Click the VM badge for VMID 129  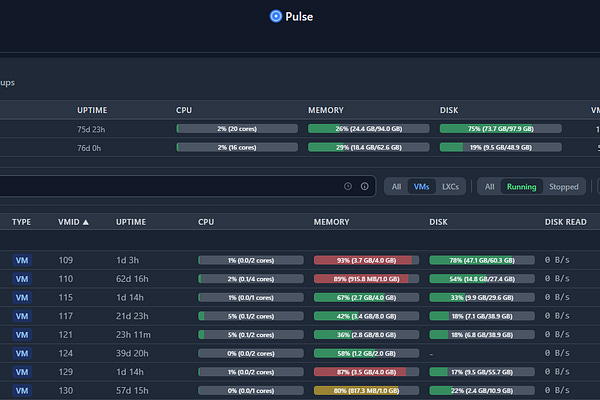point(22,372)
